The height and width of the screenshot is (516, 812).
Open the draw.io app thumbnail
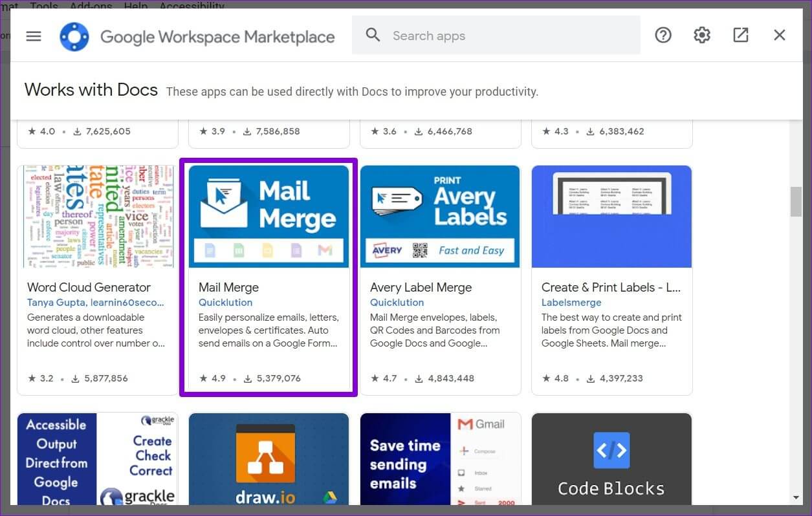coord(269,459)
